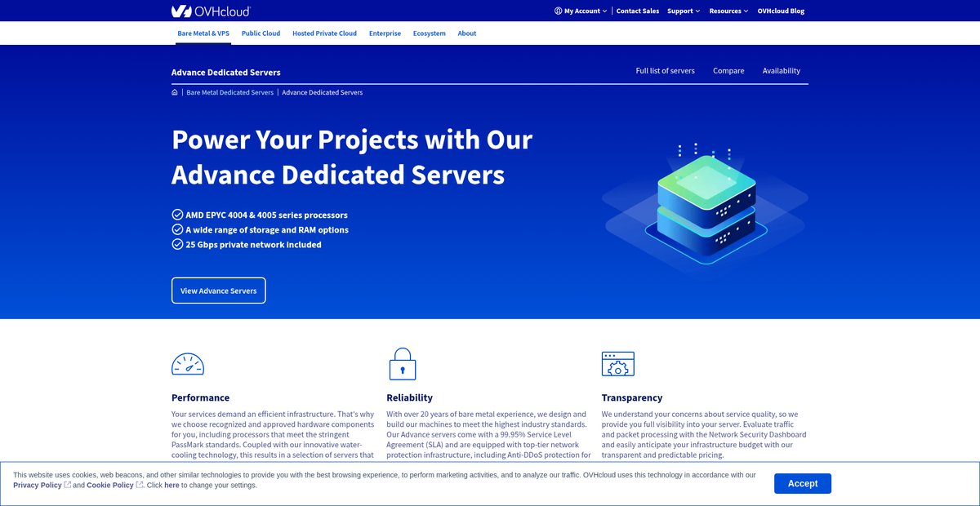Select the Enterprise menu item
Image resolution: width=980 pixels, height=506 pixels.
tap(385, 33)
